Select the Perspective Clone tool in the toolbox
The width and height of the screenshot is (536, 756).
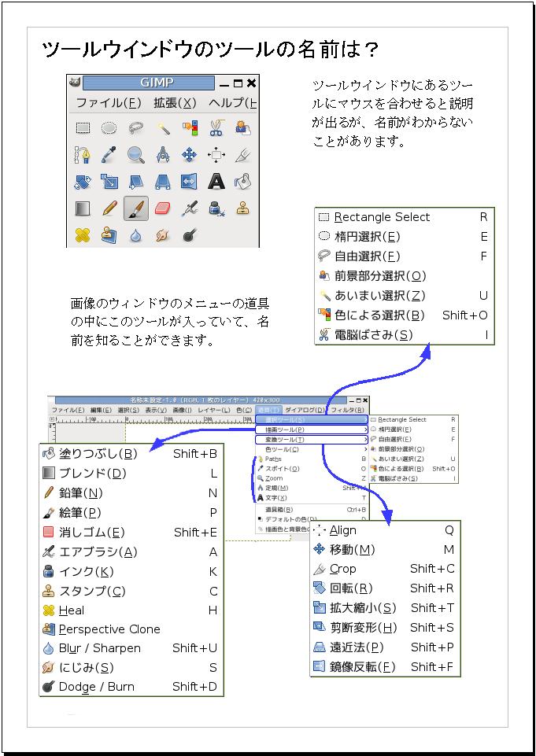pos(109,235)
